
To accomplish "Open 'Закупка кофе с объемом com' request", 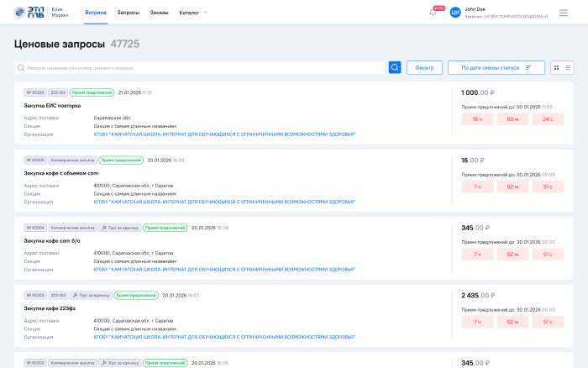I will 61,173.
